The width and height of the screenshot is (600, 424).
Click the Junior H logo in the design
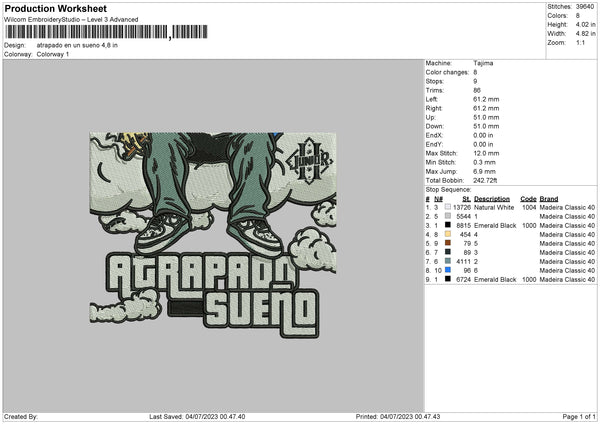pos(309,161)
